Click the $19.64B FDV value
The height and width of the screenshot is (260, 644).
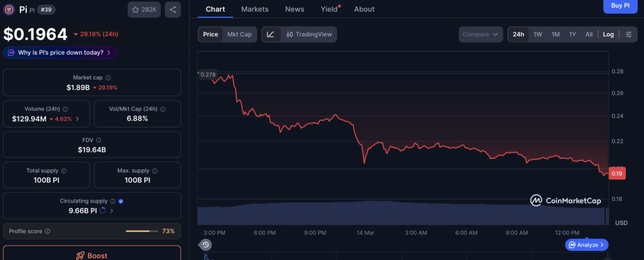92,150
